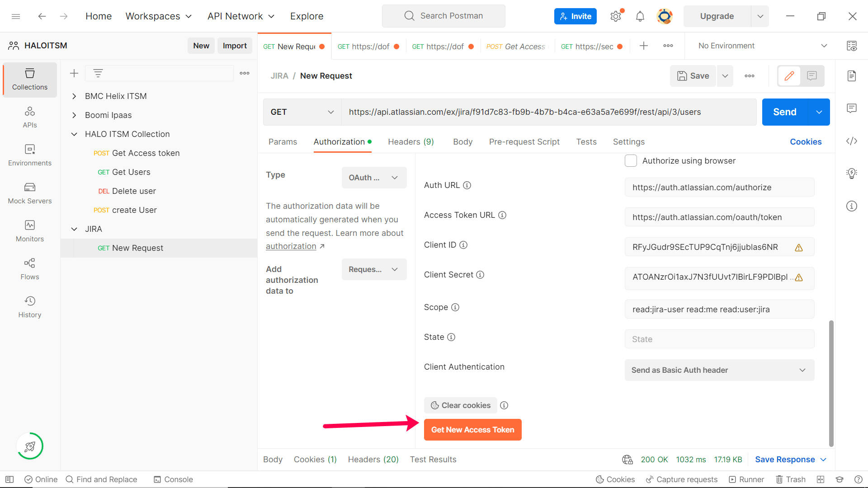868x488 pixels.
Task: Click the History panel icon
Action: click(x=29, y=301)
